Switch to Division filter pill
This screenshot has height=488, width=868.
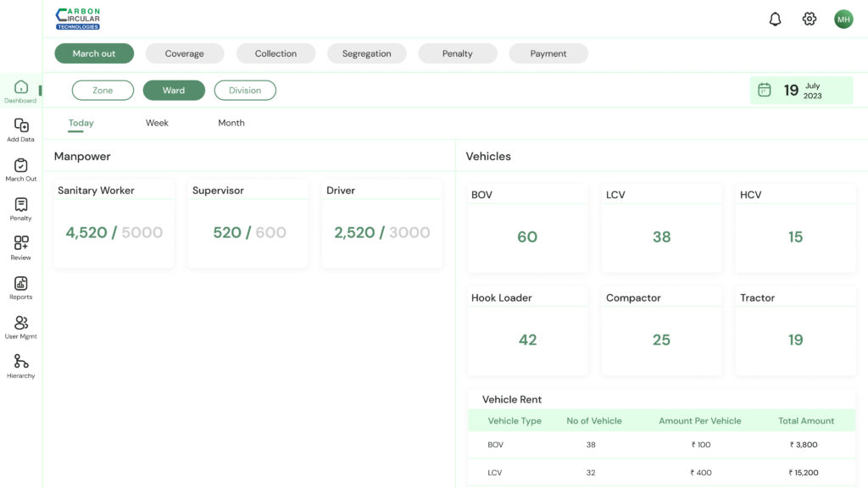point(245,91)
